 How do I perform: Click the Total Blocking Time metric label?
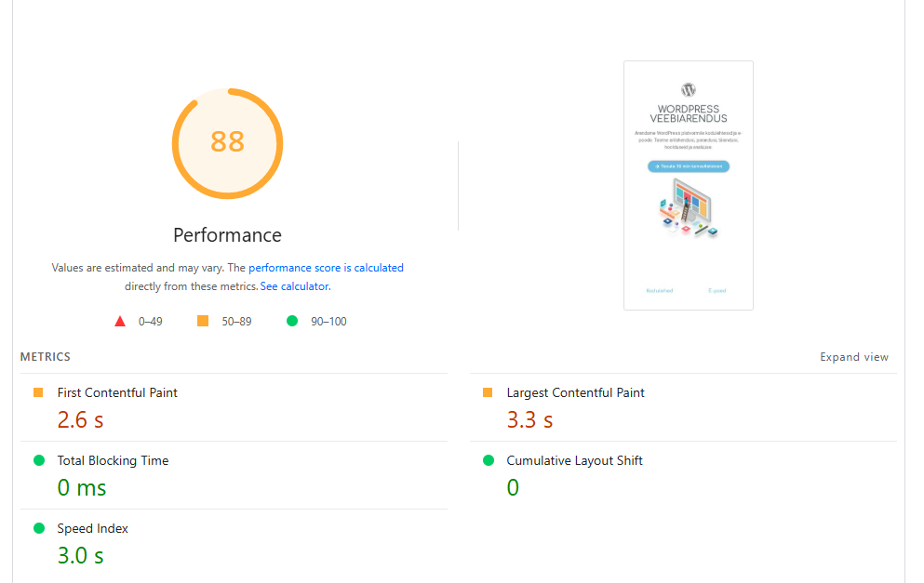[x=113, y=460]
